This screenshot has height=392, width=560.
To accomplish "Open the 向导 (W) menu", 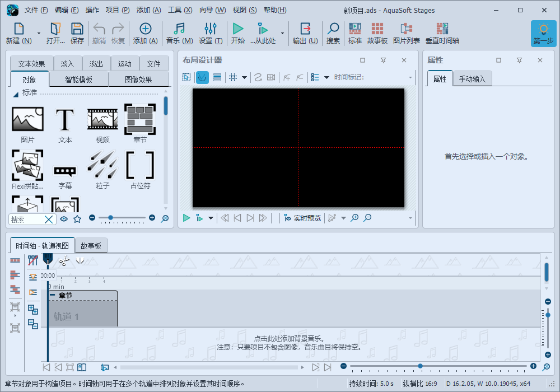I will (212, 10).
